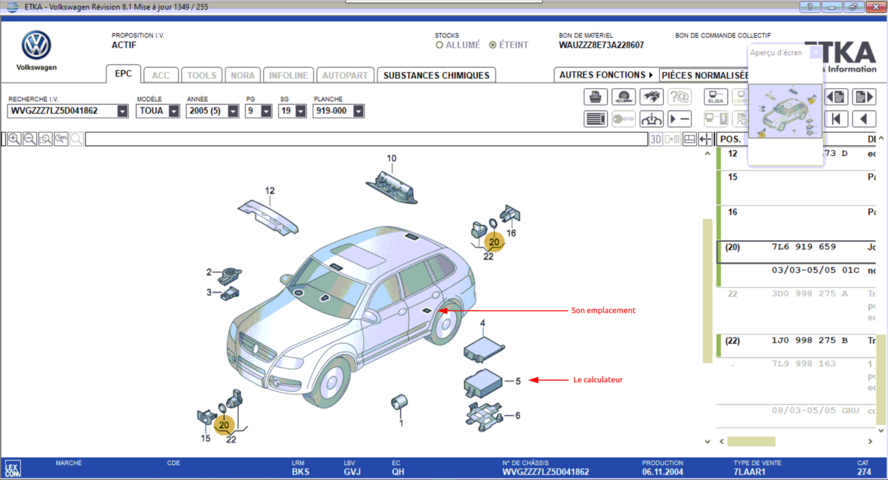
Task: Click the greyed magnifier reset icon
Action: (x=76, y=139)
